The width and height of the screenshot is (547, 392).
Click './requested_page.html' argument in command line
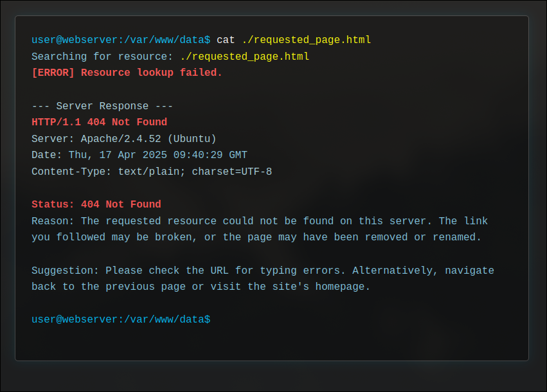click(x=307, y=40)
